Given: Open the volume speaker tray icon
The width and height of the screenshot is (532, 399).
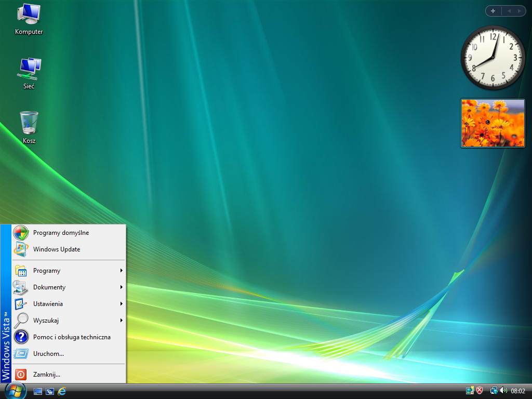Looking at the screenshot, I should point(503,391).
